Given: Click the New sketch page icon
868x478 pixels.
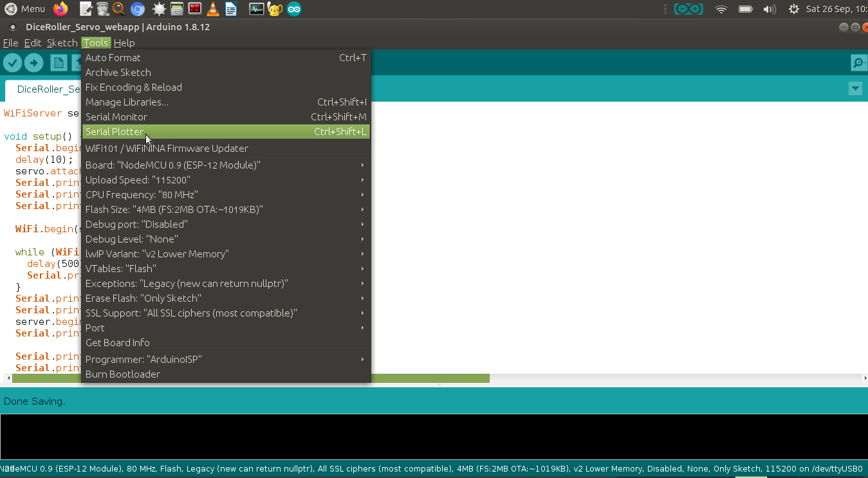Looking at the screenshot, I should pos(59,62).
